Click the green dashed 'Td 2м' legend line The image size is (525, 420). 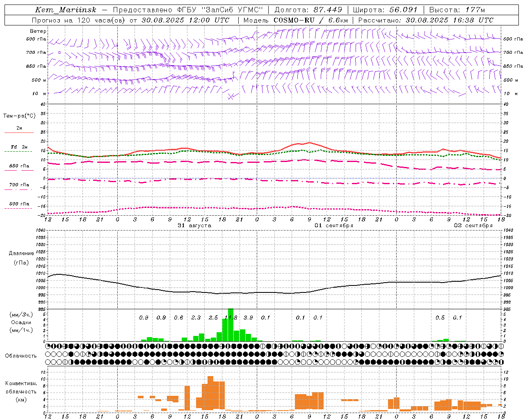tap(19, 152)
